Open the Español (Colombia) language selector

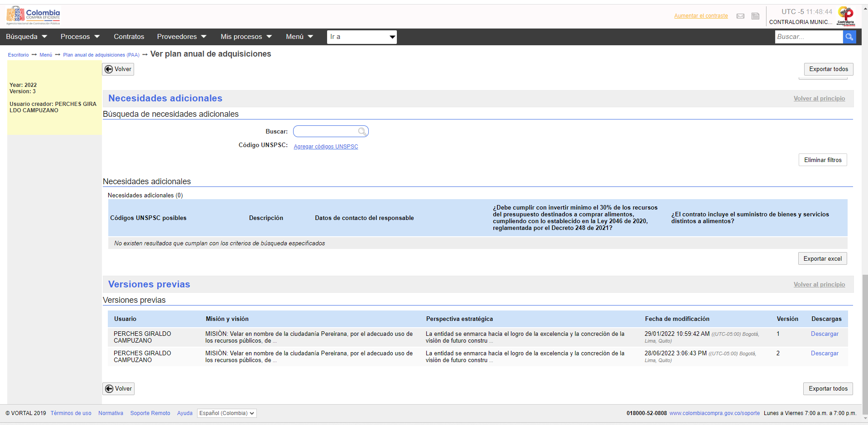coord(227,413)
